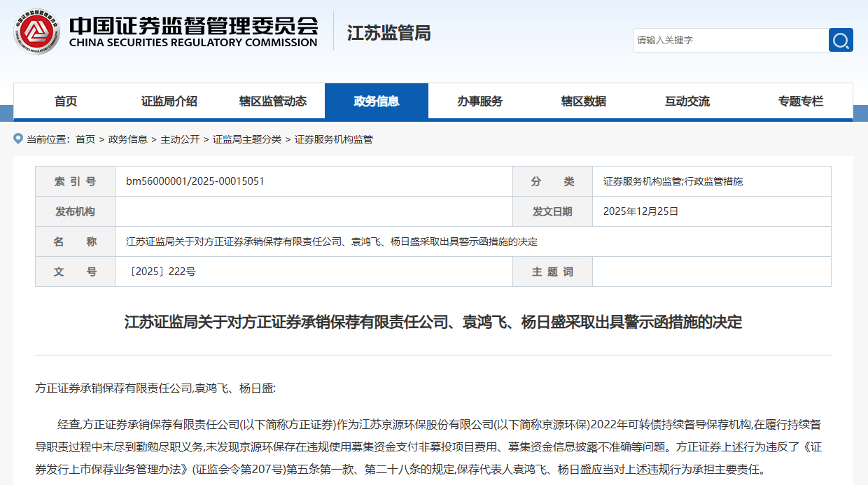Viewport: 868px width, 485px height.
Task: Open the 互动交流 navigation tab
Action: point(687,101)
